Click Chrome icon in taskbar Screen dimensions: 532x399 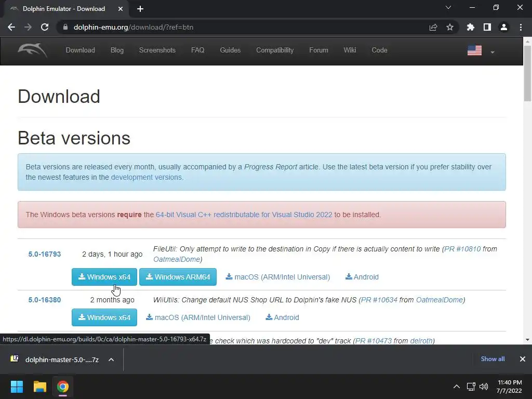(62, 387)
